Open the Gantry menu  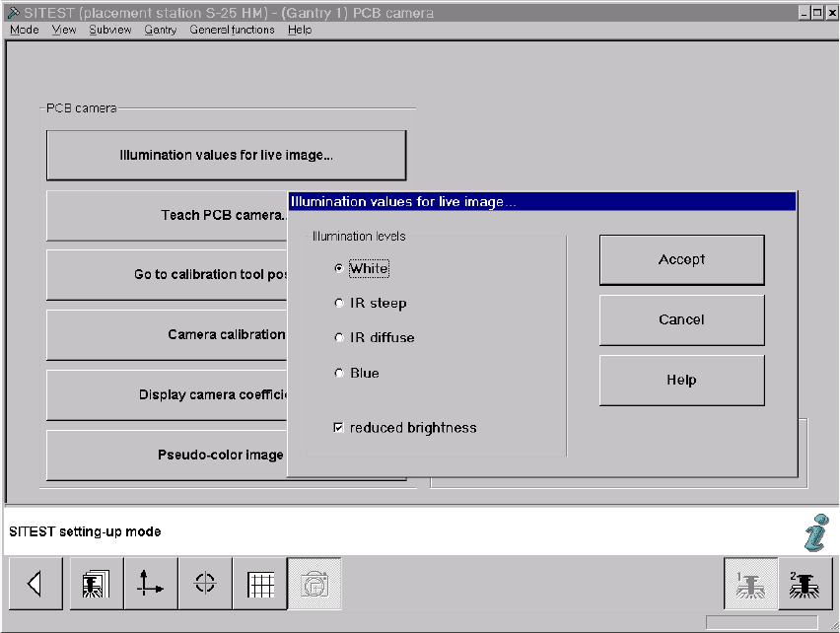[x=160, y=30]
